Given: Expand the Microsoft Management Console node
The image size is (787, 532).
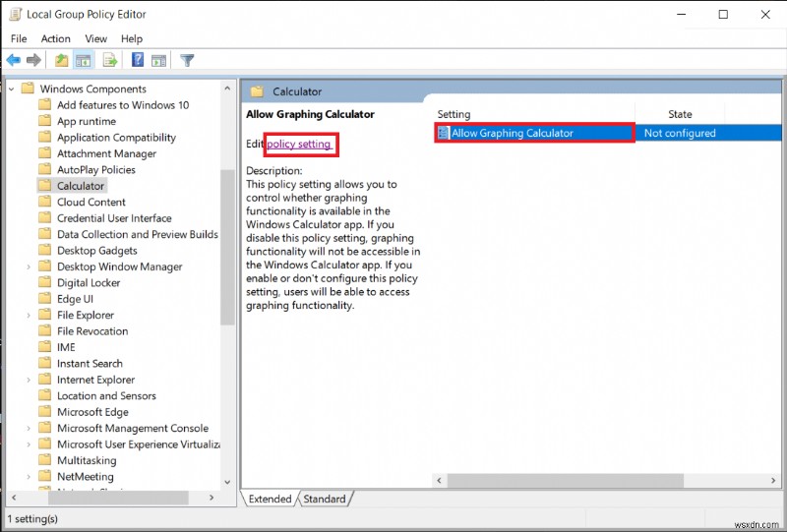Looking at the screenshot, I should click(x=29, y=428).
